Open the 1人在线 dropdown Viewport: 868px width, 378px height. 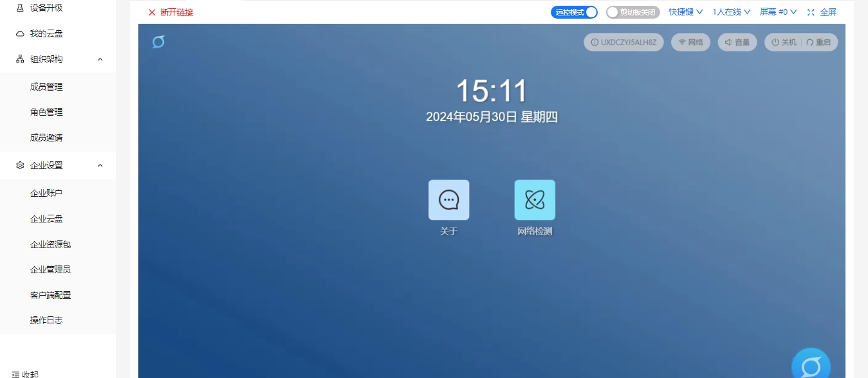(732, 12)
